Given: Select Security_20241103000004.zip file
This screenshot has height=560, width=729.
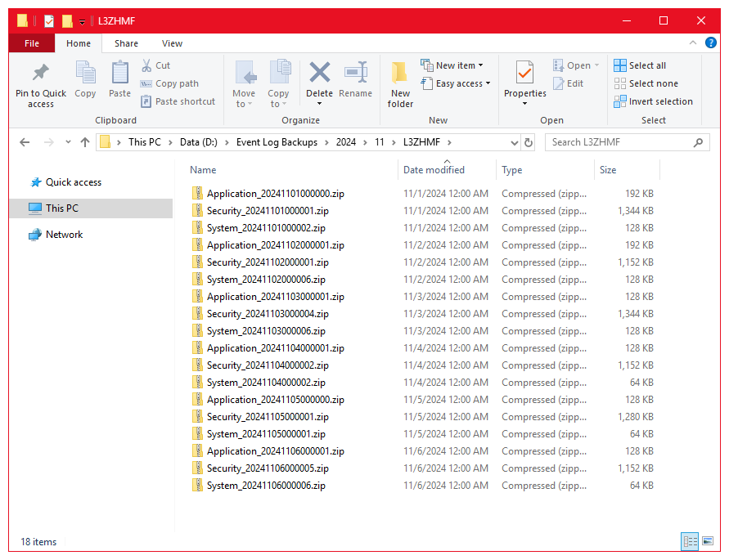Looking at the screenshot, I should (268, 314).
